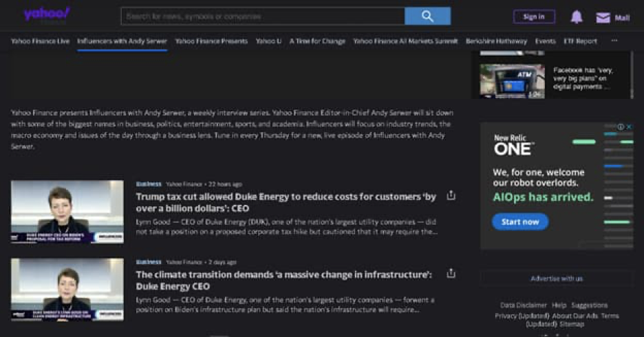This screenshot has height=337, width=644.
Task: Click the Yahoo Finance logo
Action: click(x=46, y=16)
